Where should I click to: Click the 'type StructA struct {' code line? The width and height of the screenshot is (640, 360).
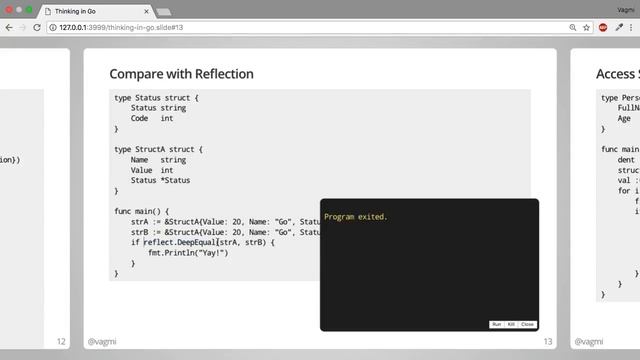click(158, 149)
